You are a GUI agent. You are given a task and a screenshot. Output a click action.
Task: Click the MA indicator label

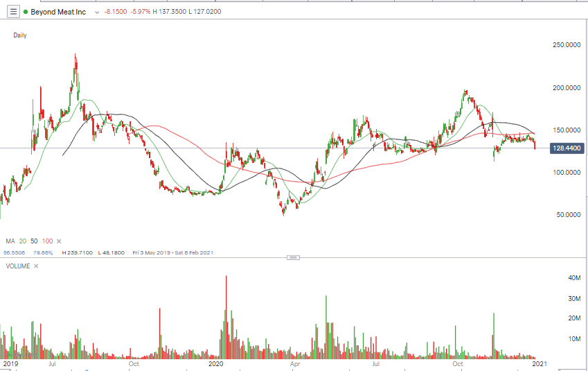point(10,241)
